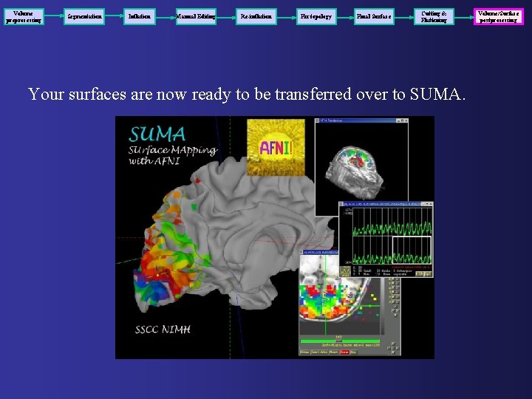Click the 'SUrface MApping with AFNI' subtitle
The height and width of the screenshot is (399, 532).
pos(172,155)
